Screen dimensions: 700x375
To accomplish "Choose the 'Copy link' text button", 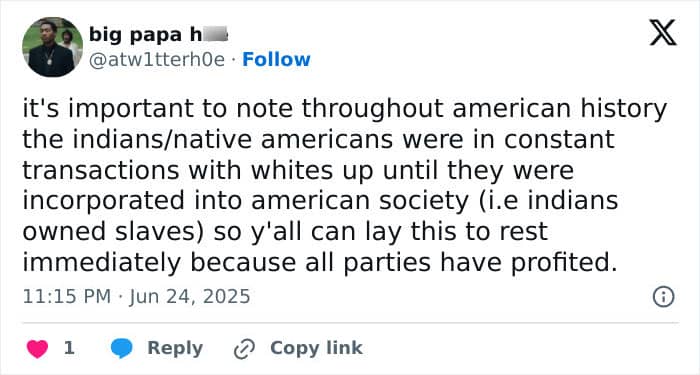I will click(x=316, y=348).
